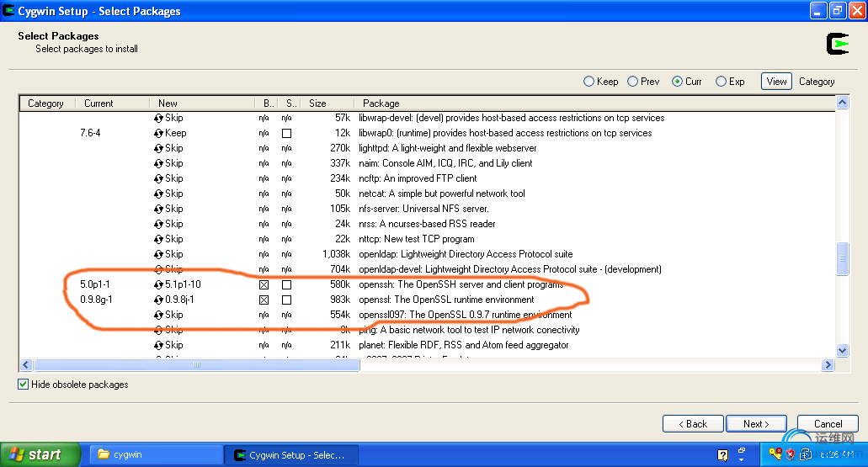Image resolution: width=868 pixels, height=467 pixels.
Task: Cycle the Skip icon for nfs-server
Action: tap(158, 209)
